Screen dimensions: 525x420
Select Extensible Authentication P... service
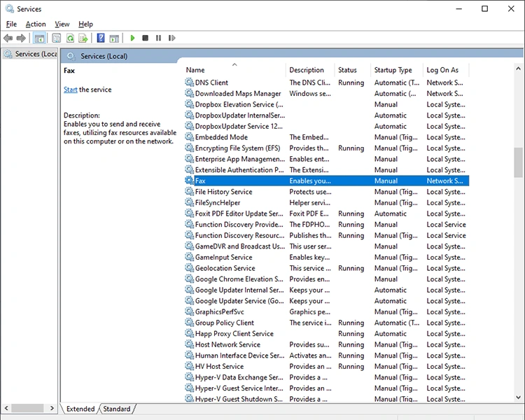[x=326, y=170]
